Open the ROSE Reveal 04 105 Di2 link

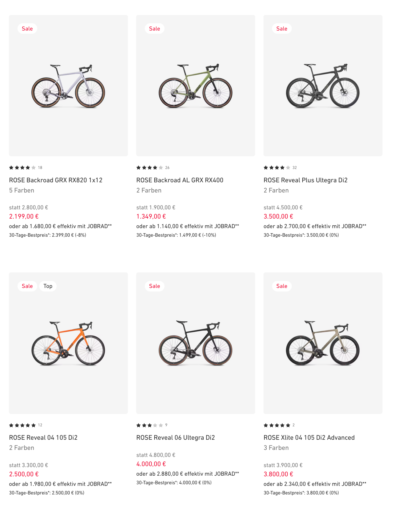(43, 437)
